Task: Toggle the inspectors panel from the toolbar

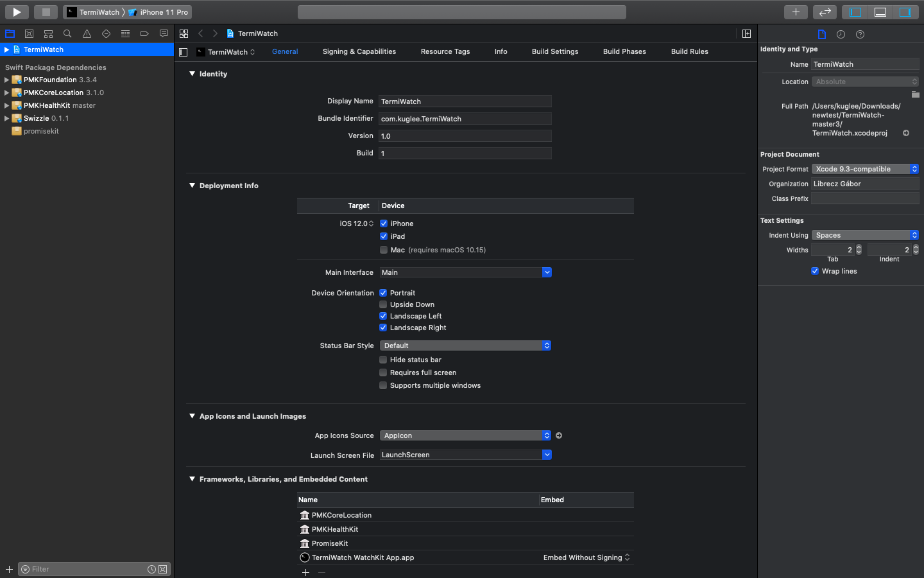Action: [905, 12]
